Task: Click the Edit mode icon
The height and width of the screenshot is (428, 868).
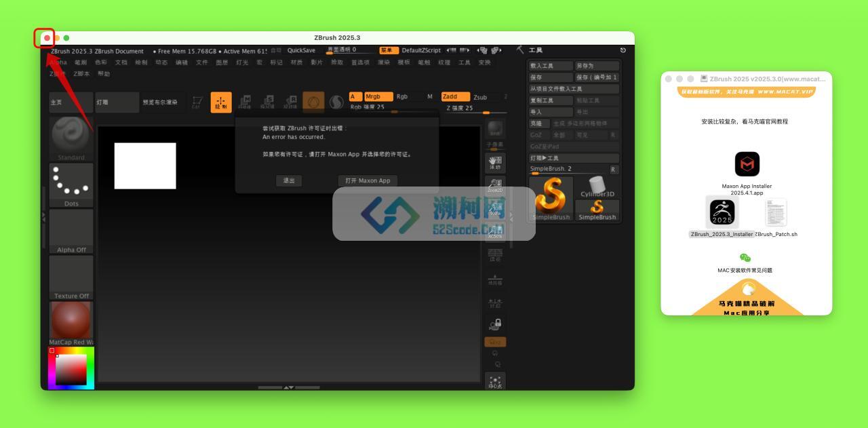Action: click(x=197, y=102)
